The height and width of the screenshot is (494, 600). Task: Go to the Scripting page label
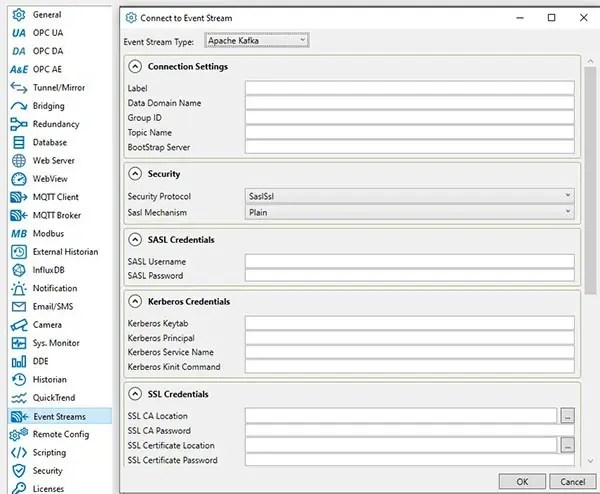pyautogui.click(x=49, y=453)
